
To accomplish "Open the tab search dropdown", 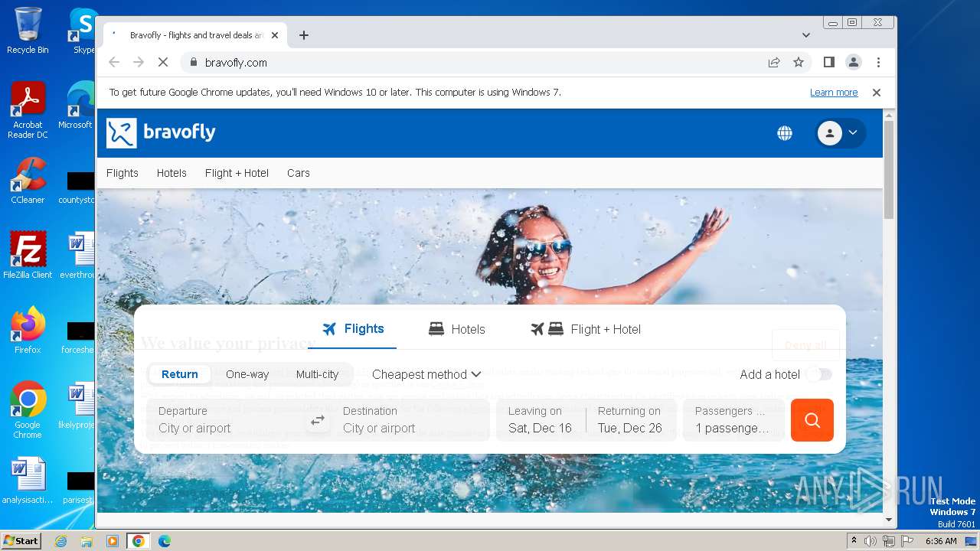I will [x=806, y=35].
